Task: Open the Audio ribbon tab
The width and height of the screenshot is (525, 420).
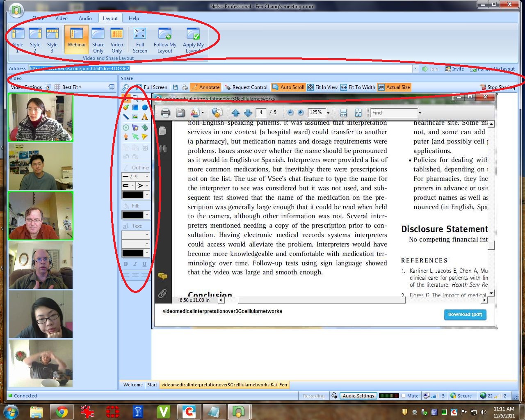Action: (85, 18)
